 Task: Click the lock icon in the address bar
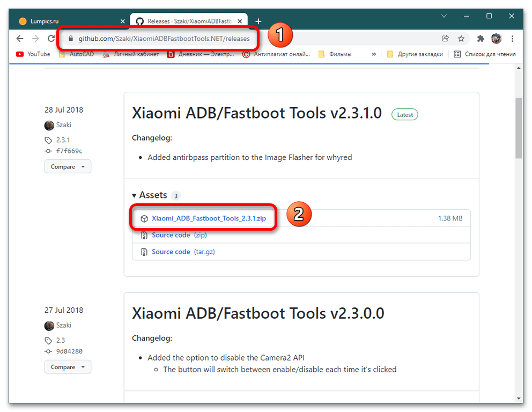click(71, 39)
